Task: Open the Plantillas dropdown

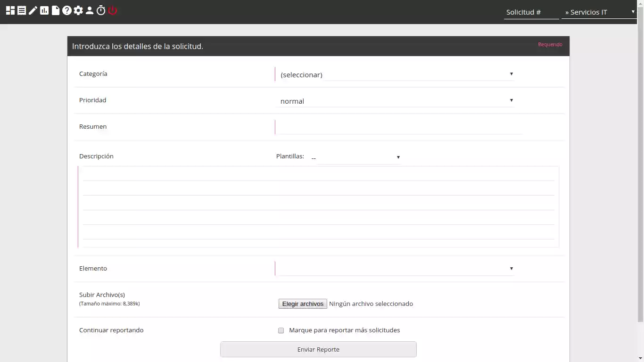Action: pyautogui.click(x=356, y=157)
